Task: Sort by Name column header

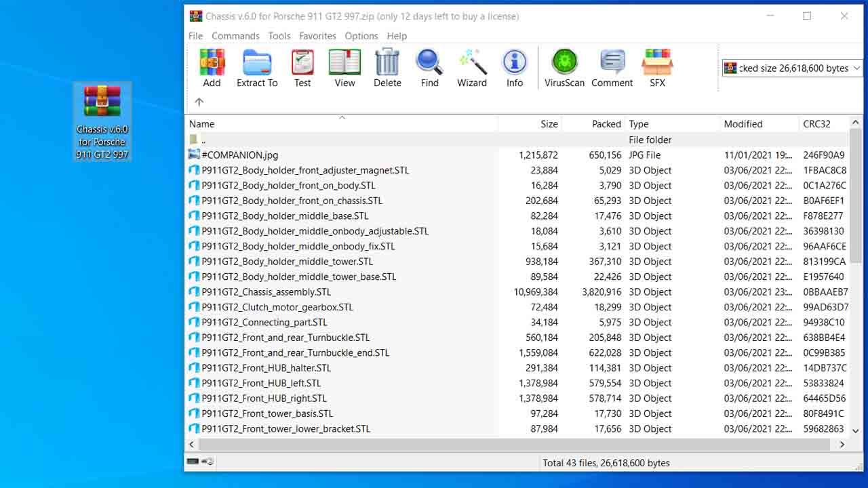Action: (342, 124)
